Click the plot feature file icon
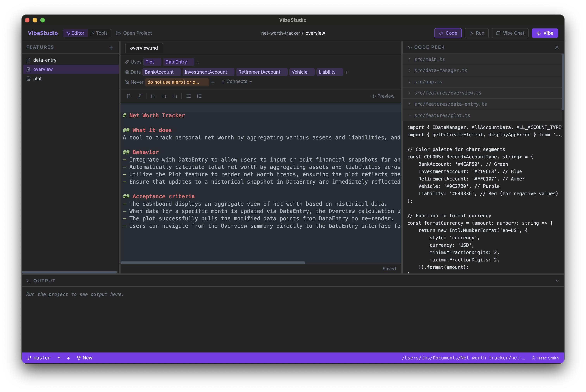 click(29, 78)
